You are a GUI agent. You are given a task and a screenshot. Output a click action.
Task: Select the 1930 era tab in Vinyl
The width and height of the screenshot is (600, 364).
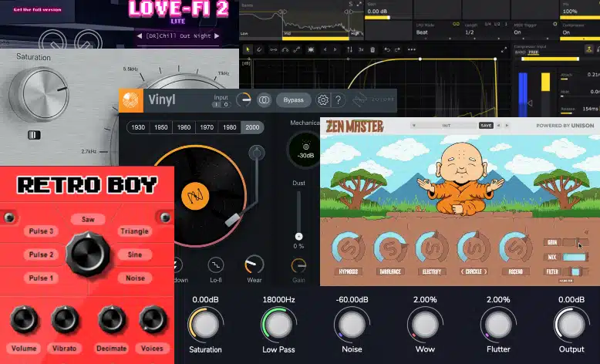pos(138,127)
